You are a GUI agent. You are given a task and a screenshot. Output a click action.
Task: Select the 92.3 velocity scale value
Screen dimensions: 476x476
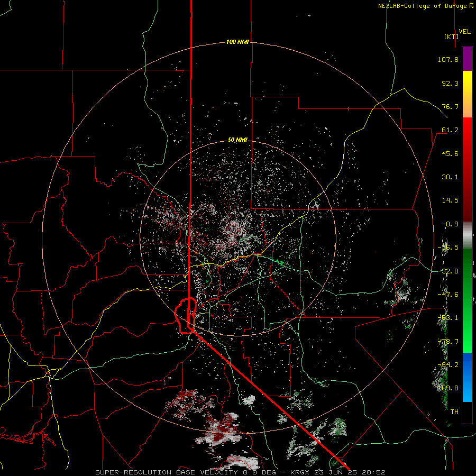pos(450,83)
